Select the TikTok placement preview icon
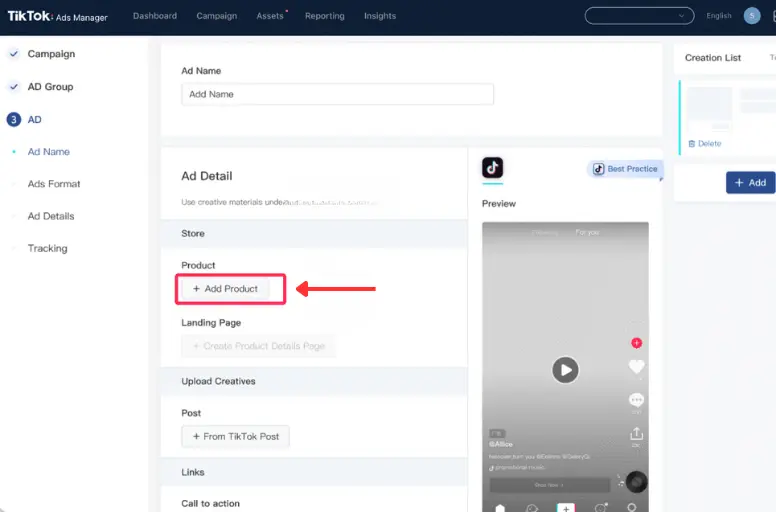This screenshot has height=512, width=776. coord(492,168)
